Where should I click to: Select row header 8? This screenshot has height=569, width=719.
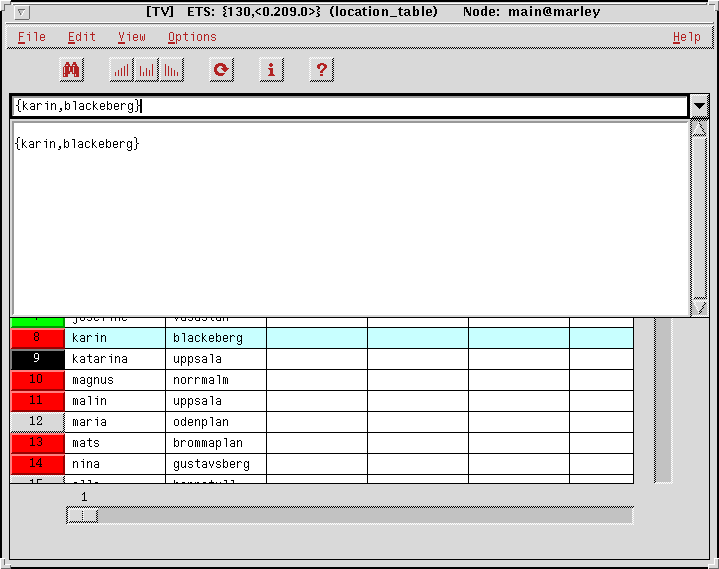tap(37, 338)
